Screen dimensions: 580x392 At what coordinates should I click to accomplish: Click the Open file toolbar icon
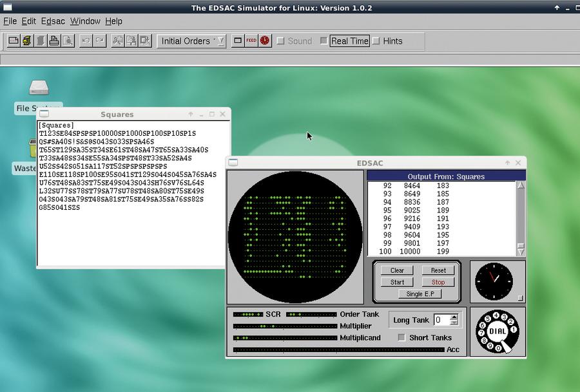[27, 41]
